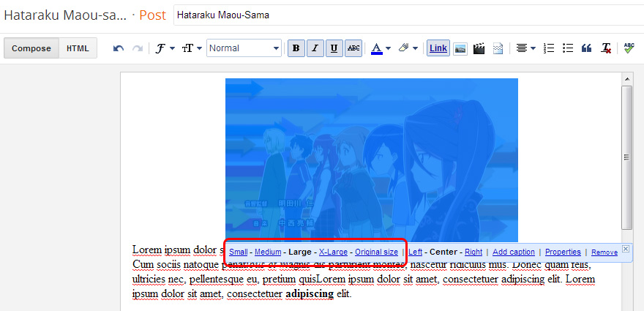Expand font size dropdown arrow

pyautogui.click(x=199, y=48)
